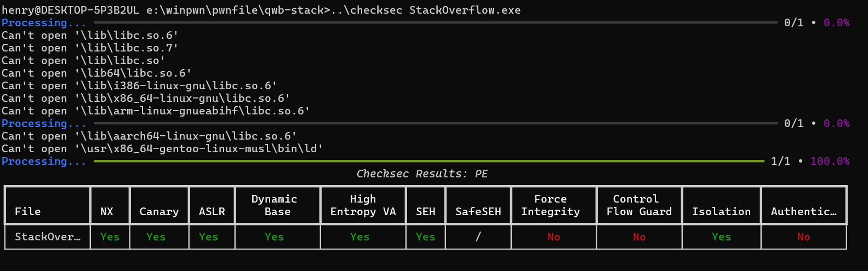Select the File column header
Screen dimensions: 868x271
tap(27, 211)
